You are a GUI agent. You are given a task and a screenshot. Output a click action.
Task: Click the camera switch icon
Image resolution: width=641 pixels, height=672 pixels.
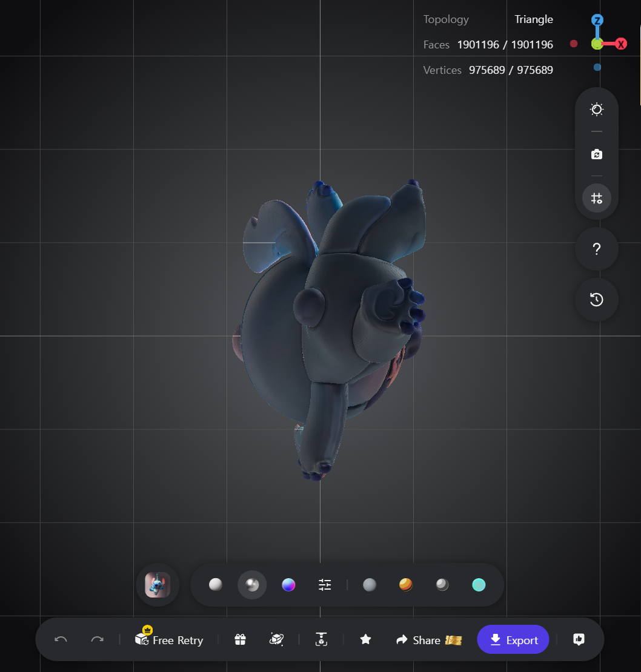click(x=596, y=154)
